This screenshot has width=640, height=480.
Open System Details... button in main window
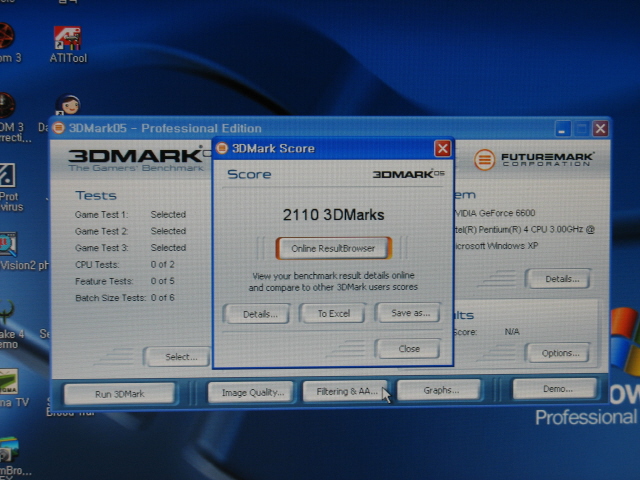(560, 279)
